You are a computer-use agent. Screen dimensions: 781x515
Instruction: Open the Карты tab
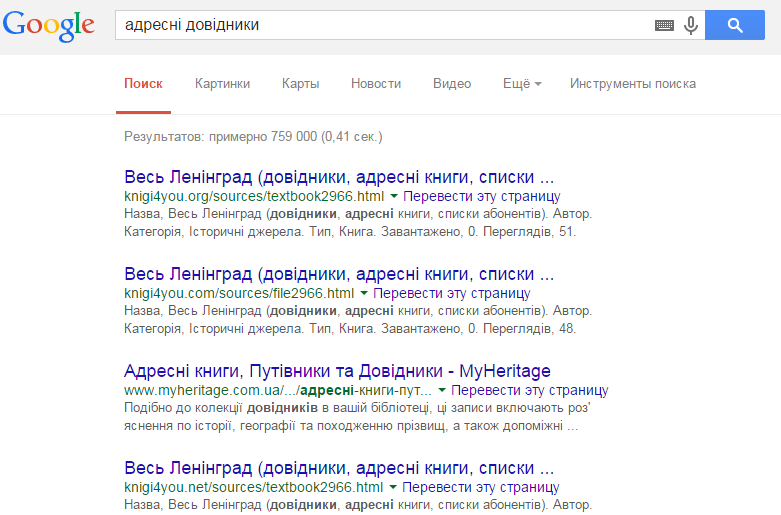coord(300,84)
